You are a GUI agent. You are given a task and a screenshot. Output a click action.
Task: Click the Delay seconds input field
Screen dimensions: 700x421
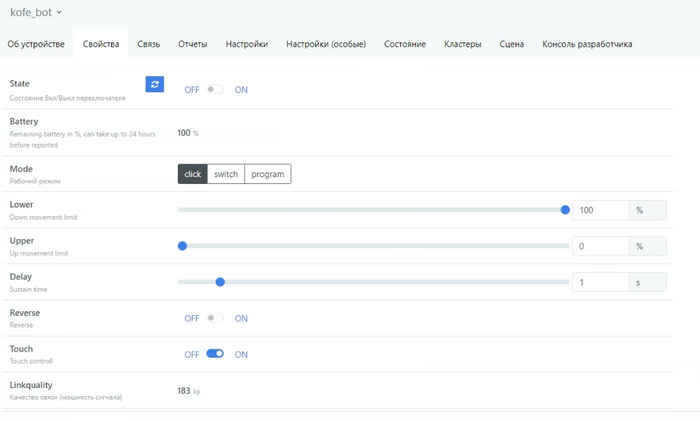[x=600, y=282]
